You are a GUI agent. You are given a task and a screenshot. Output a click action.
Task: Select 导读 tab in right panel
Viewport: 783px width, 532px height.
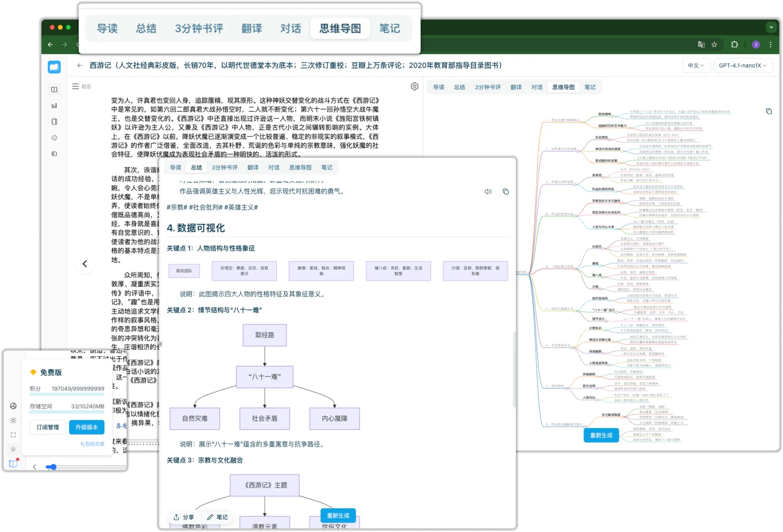pyautogui.click(x=439, y=87)
